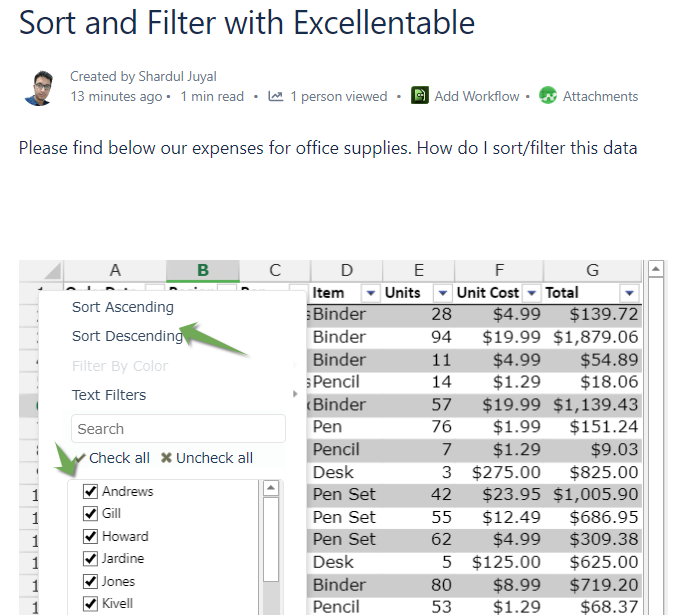681x615 pixels.
Task: Click the Pen item cell
Action: 347,427
